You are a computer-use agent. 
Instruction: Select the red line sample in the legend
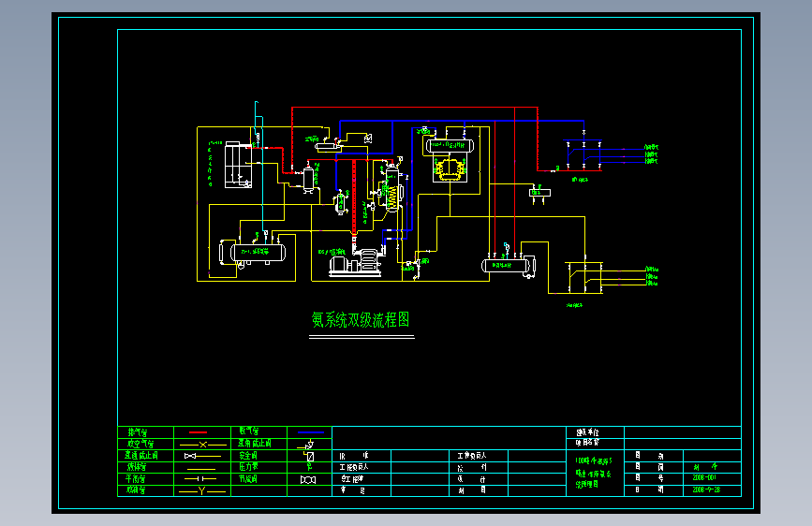[199, 432]
